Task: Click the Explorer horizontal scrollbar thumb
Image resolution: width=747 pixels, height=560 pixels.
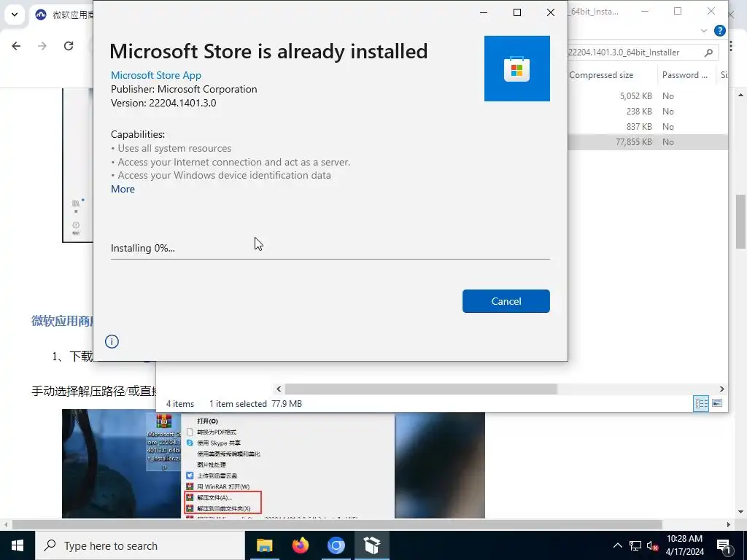Action: (421, 389)
